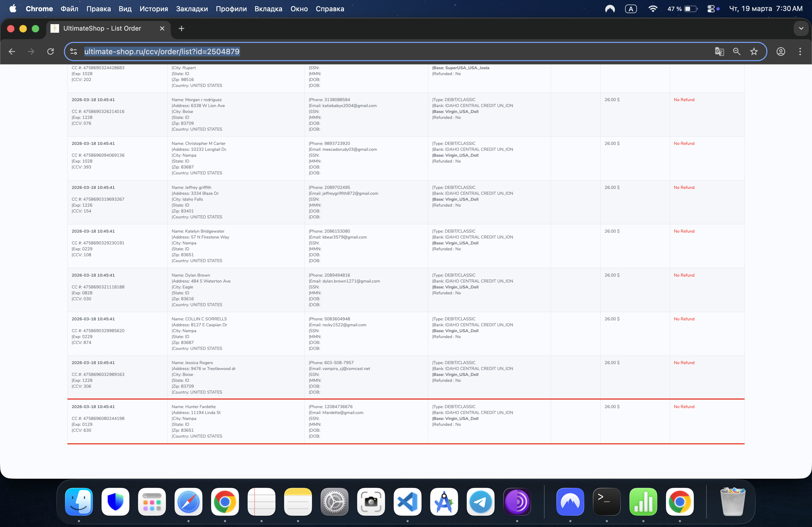
Task: Open a new tab with the plus button
Action: tap(182, 29)
